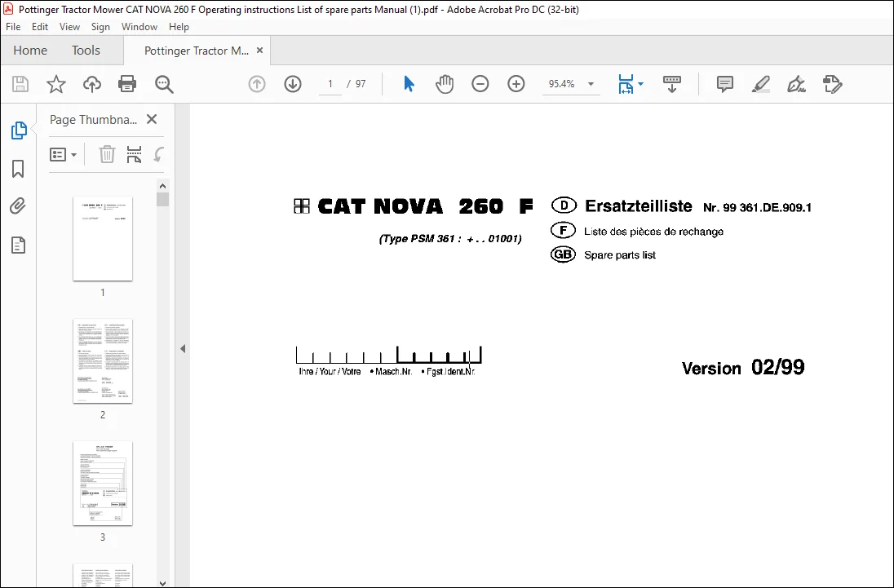Add the document to starred files
The width and height of the screenshot is (894, 588).
(x=55, y=84)
